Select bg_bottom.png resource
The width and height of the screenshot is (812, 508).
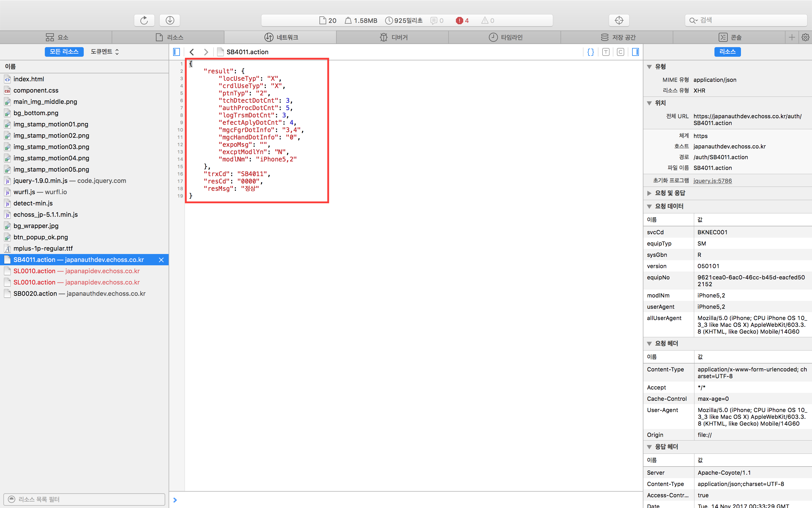point(84,113)
